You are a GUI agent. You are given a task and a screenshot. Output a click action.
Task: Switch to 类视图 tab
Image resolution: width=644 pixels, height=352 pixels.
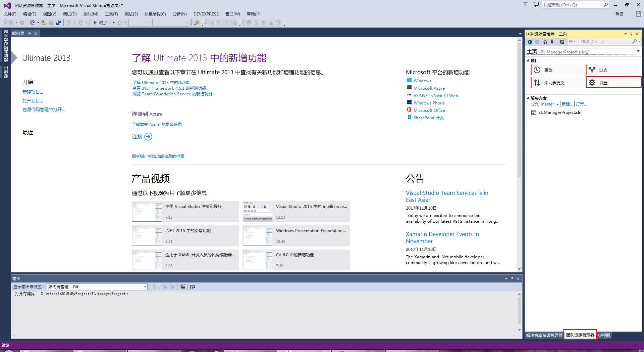(x=604, y=335)
